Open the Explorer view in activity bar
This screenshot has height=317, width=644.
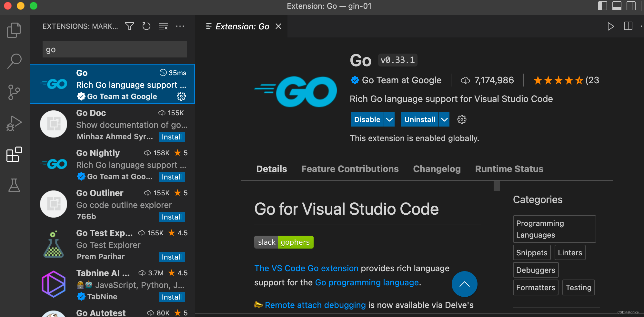pyautogui.click(x=14, y=30)
